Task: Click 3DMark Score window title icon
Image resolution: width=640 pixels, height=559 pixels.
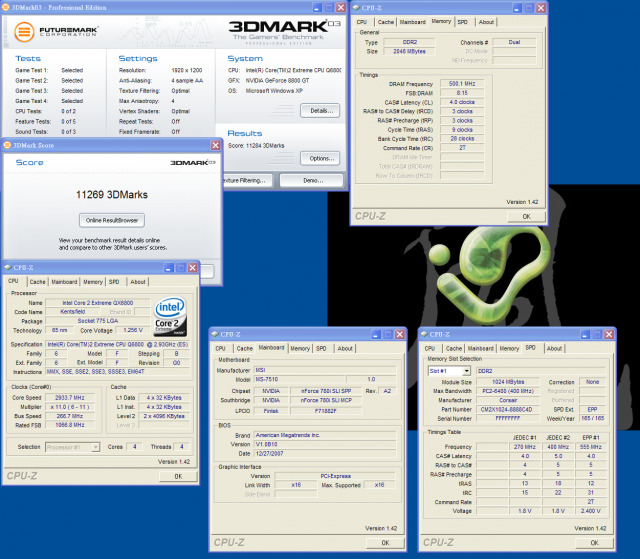Action: (x=7, y=145)
